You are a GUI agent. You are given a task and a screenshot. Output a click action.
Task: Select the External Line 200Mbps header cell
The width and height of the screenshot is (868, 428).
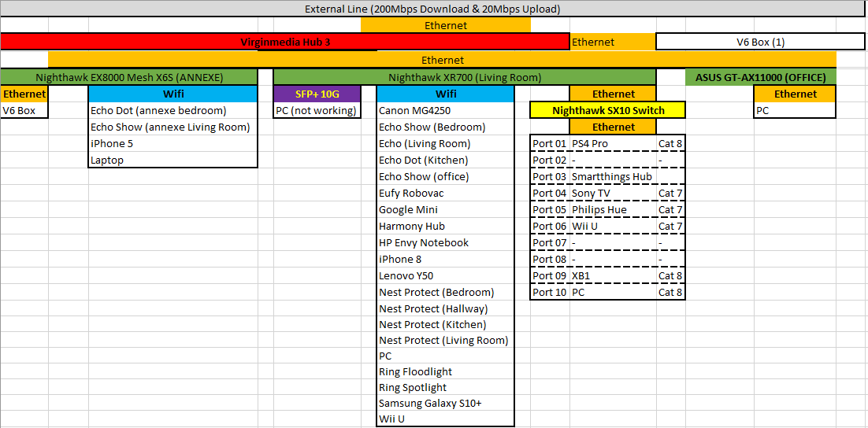coord(432,9)
